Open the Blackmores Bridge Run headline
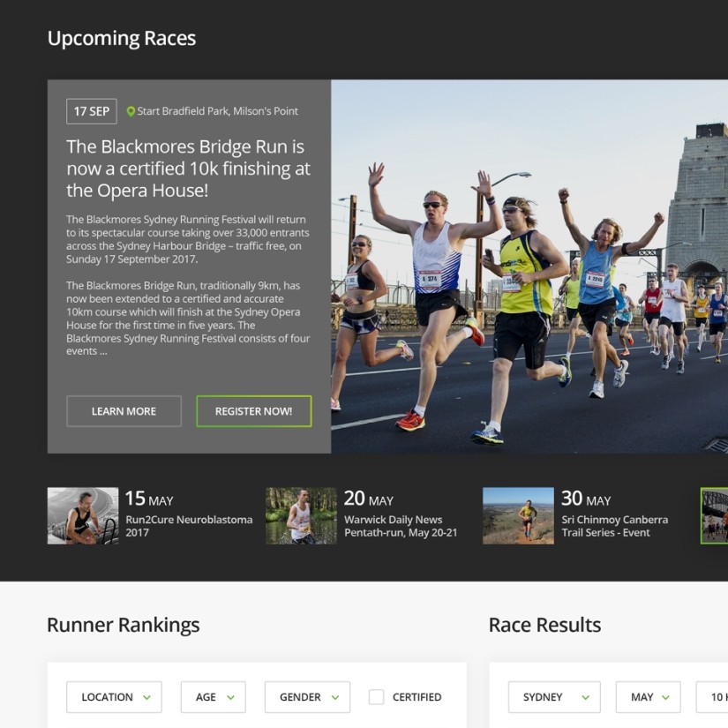728x728 pixels. coord(188,168)
